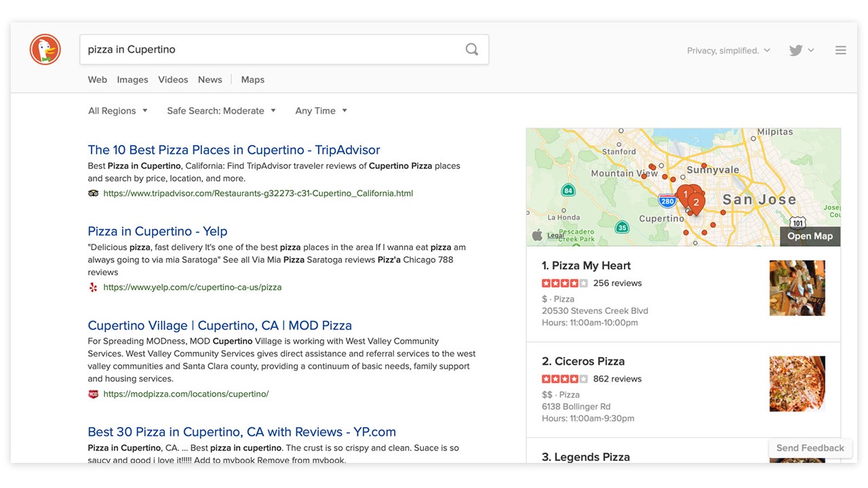Viewport: 868px width, 488px height.
Task: Open the Safe Search: Moderate dropdown
Action: [x=221, y=111]
